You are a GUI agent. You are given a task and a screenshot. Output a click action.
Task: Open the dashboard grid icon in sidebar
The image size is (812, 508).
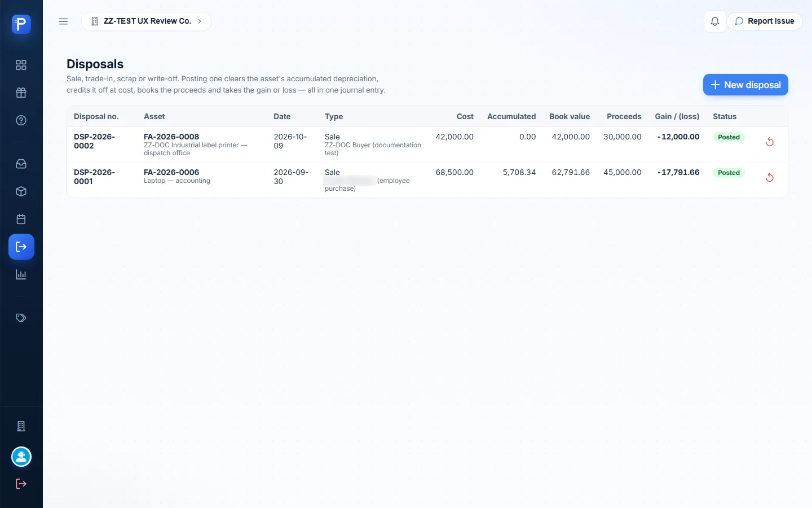21,65
